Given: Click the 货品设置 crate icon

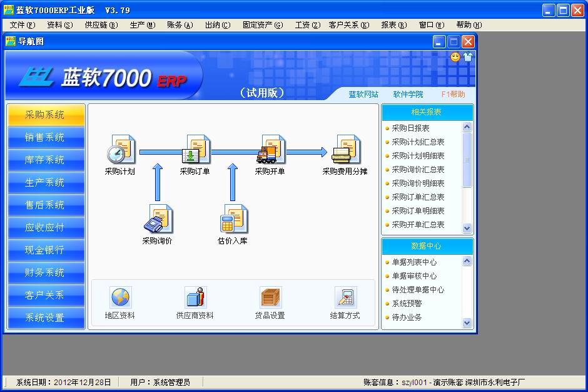Looking at the screenshot, I should pyautogui.click(x=270, y=298).
